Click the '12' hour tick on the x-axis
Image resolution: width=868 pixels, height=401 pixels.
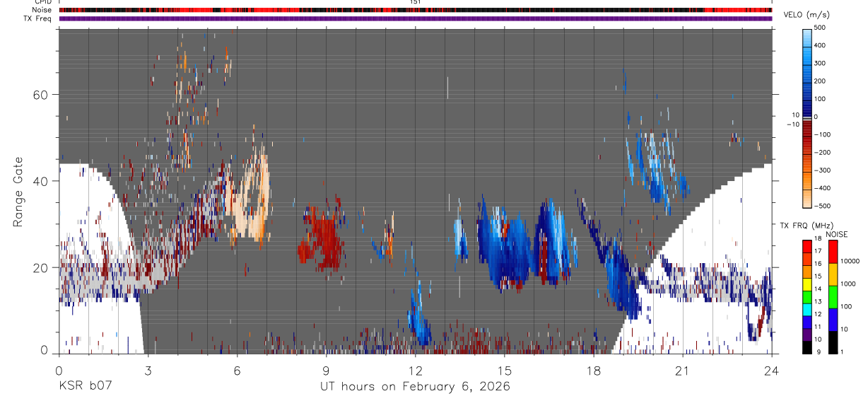point(415,370)
